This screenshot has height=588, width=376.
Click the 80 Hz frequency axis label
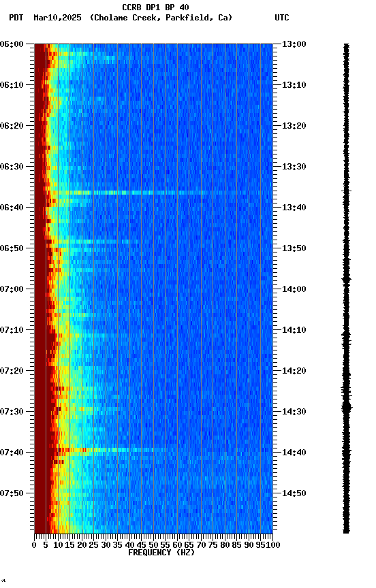[x=225, y=545]
